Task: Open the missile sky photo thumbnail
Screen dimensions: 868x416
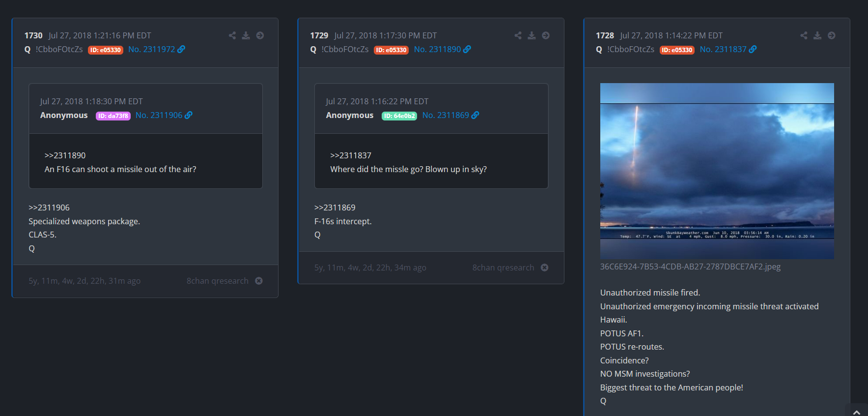Action: click(717, 171)
